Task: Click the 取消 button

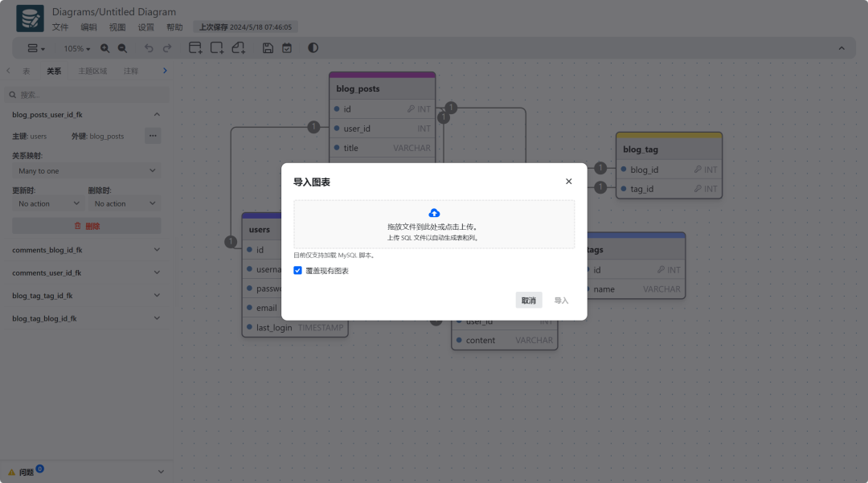Action: pyautogui.click(x=529, y=301)
